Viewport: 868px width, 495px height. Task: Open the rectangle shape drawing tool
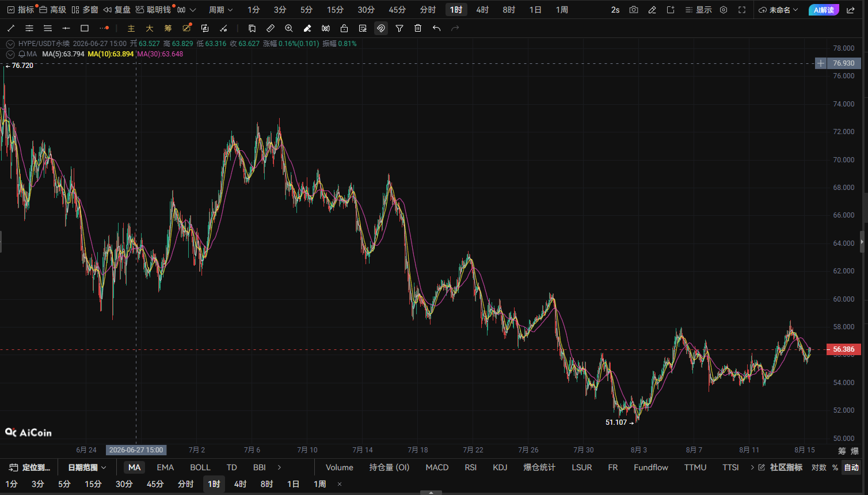coord(85,28)
